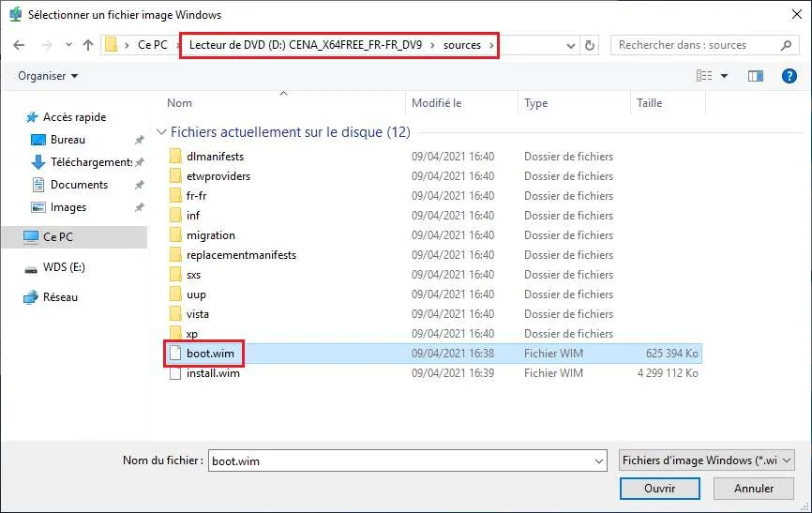
Task: Sort by Taille column
Action: tap(650, 103)
